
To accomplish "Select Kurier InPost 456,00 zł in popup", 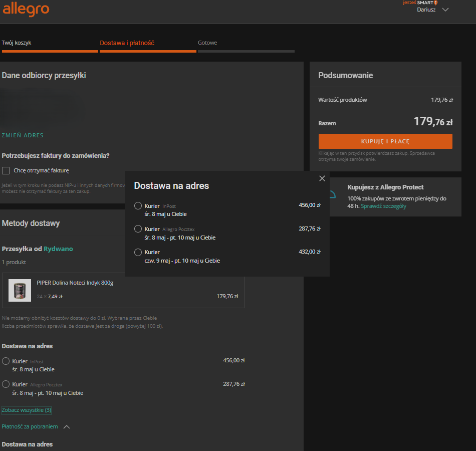I will pos(138,206).
